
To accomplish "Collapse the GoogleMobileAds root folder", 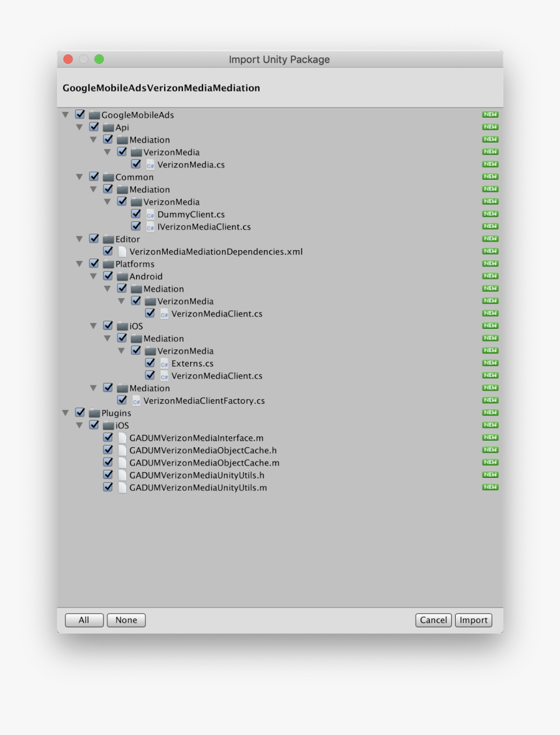I will (x=66, y=115).
